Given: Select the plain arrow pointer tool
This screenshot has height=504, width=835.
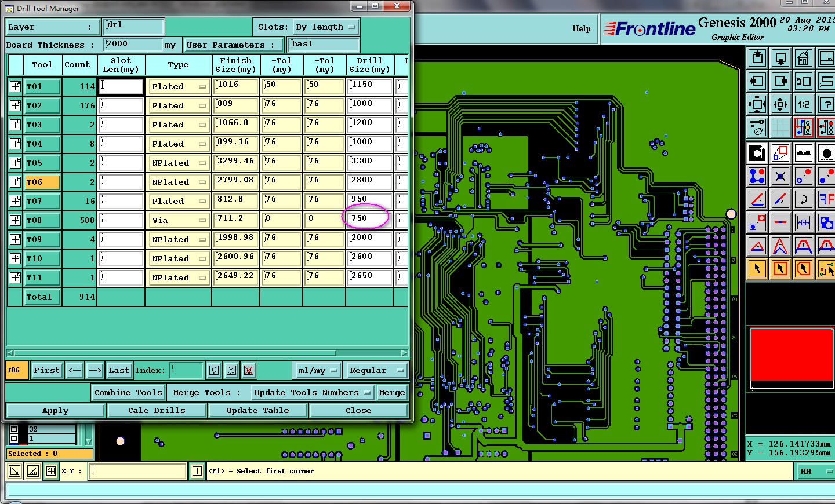Looking at the screenshot, I should pyautogui.click(x=757, y=269).
